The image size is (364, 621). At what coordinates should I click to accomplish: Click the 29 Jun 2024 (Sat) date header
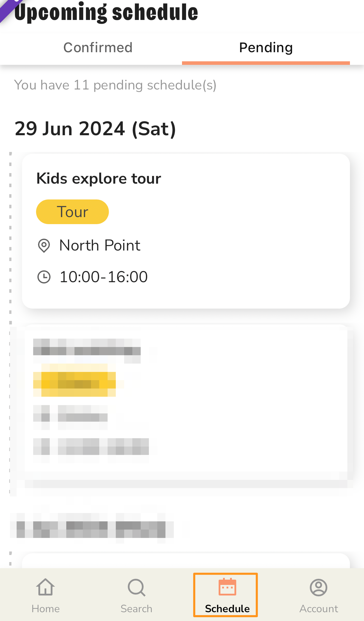coord(95,128)
